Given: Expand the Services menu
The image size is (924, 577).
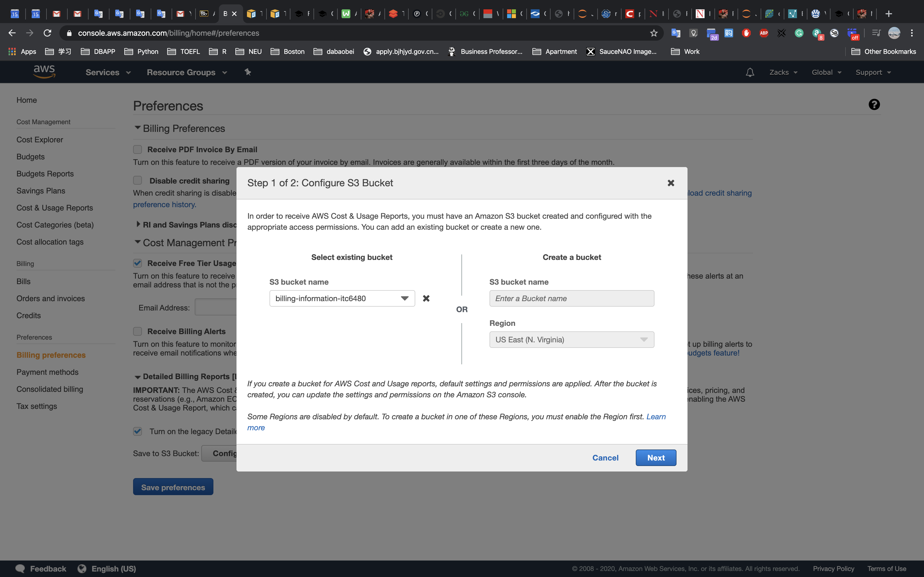Looking at the screenshot, I should pos(108,72).
